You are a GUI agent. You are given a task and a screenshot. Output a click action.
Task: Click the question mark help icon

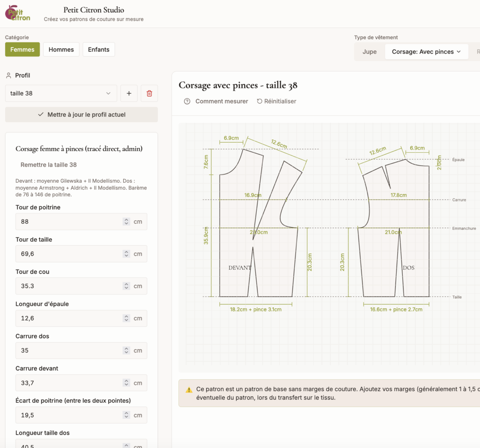pos(187,101)
